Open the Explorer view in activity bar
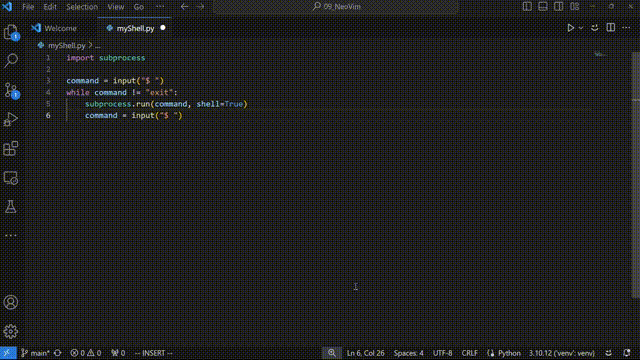640x360 pixels. coord(11,32)
